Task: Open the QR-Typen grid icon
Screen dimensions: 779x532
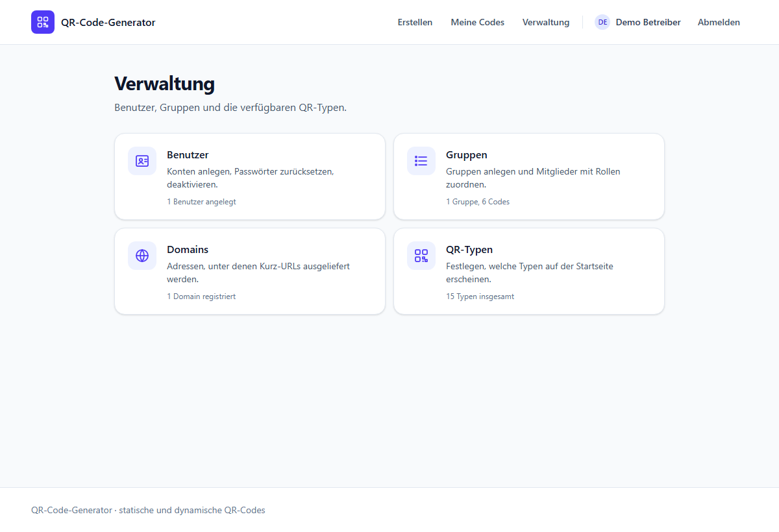Action: (421, 256)
